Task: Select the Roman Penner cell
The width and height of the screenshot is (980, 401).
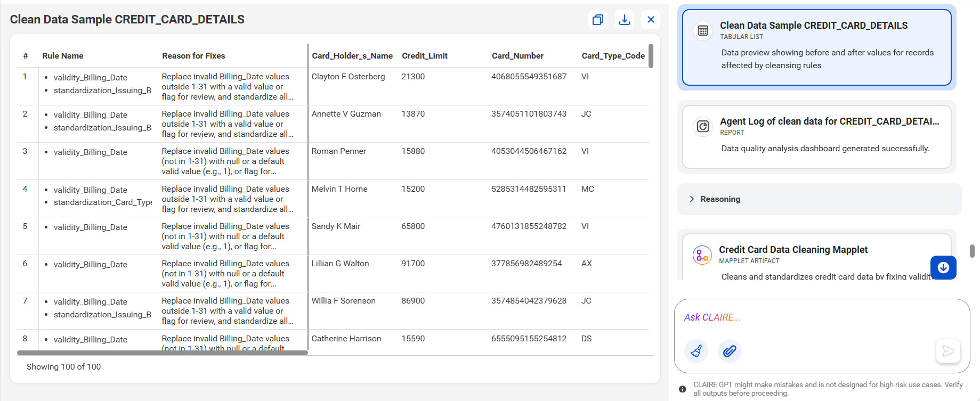Action: click(338, 151)
